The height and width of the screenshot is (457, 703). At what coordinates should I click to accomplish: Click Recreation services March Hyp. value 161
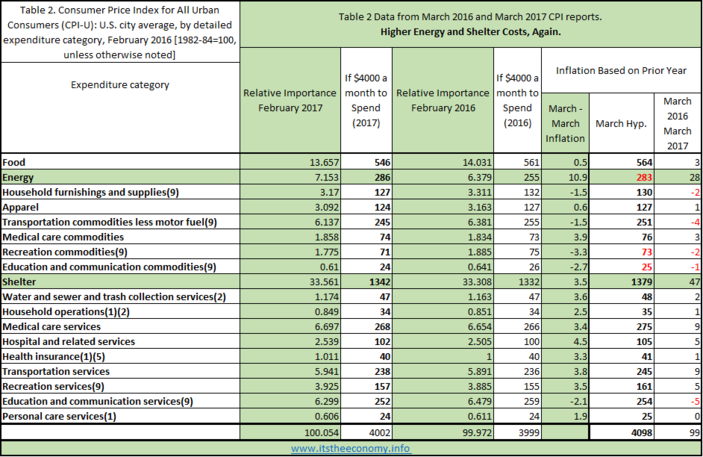pos(644,386)
